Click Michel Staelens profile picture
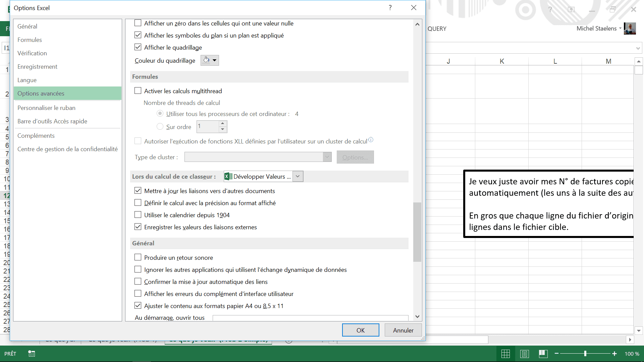The image size is (644, 362). point(630,28)
